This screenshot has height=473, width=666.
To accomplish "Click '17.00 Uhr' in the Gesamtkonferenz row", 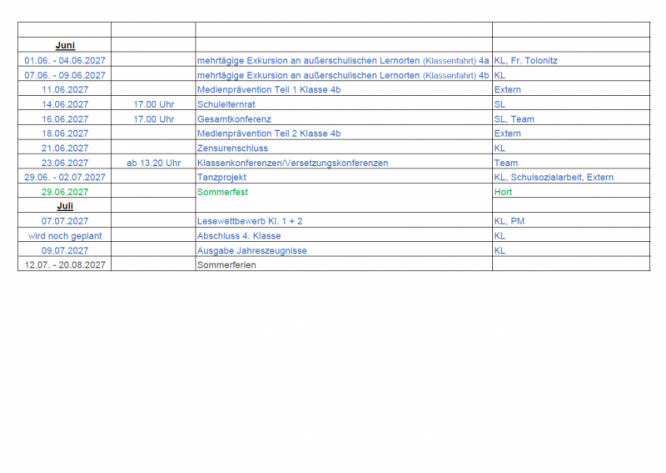I will click(154, 119).
